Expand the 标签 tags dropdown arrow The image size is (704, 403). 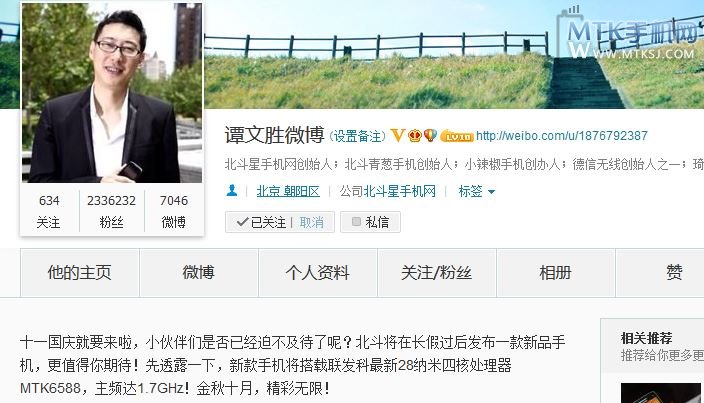491,192
